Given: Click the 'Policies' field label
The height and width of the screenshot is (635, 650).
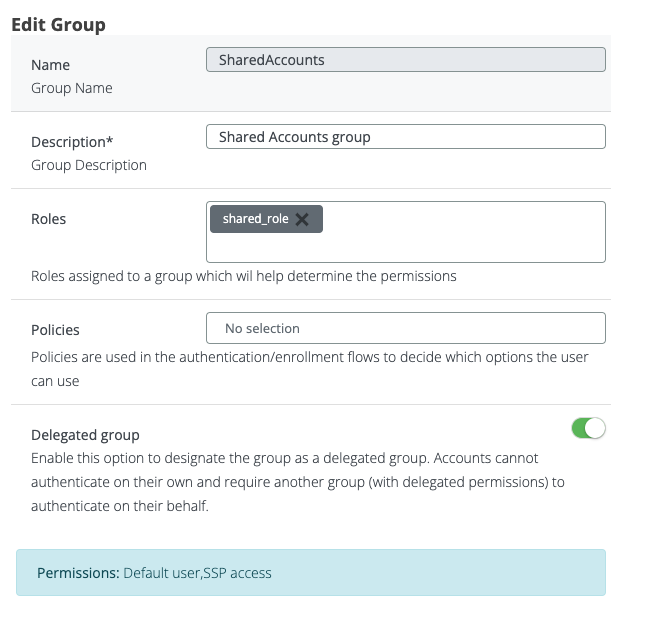Looking at the screenshot, I should (x=55, y=330).
